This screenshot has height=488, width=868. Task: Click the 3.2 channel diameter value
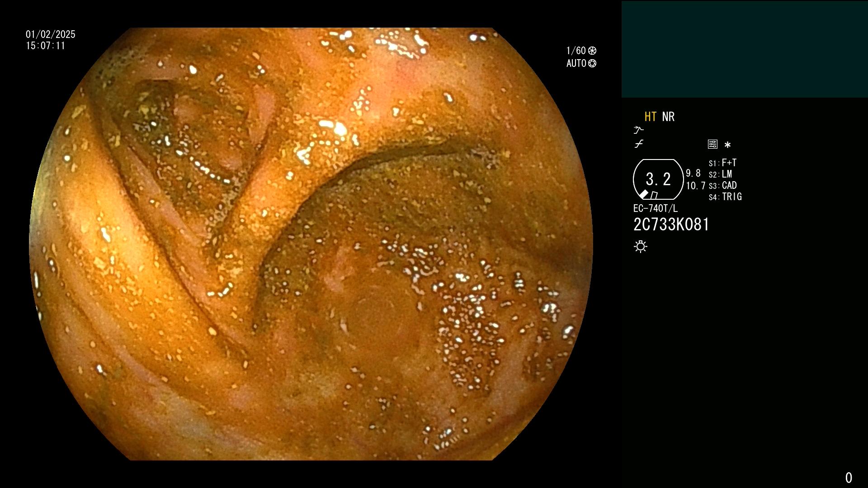pos(658,179)
